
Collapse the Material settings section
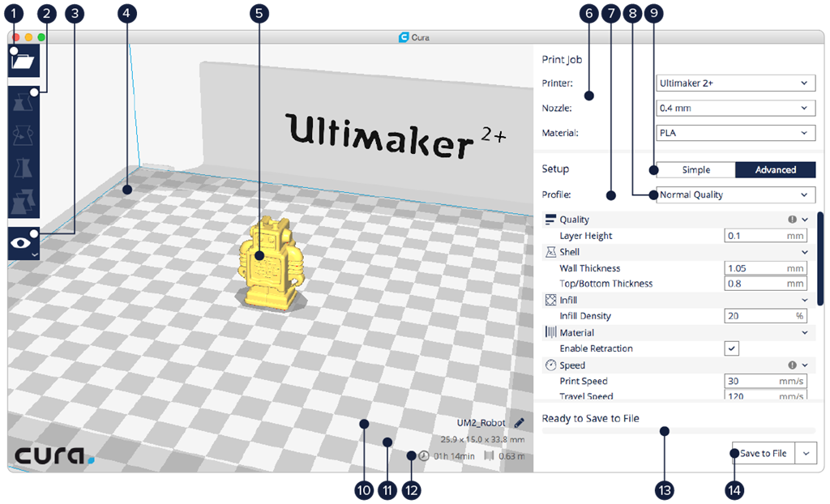tap(805, 332)
